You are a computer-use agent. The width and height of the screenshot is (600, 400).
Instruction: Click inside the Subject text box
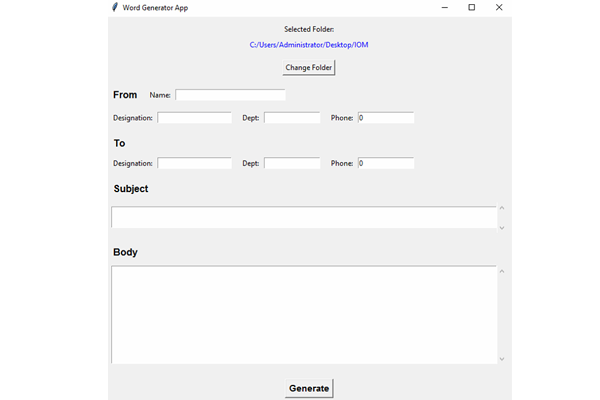click(304, 217)
